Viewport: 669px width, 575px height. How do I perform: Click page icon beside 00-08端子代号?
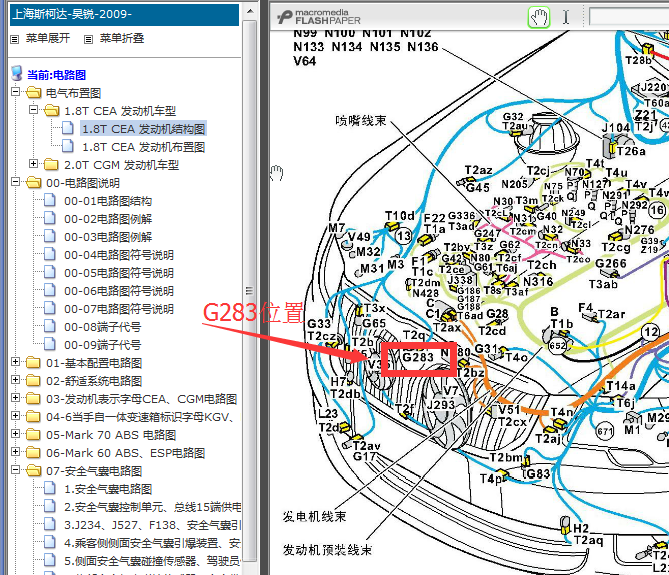(50, 325)
